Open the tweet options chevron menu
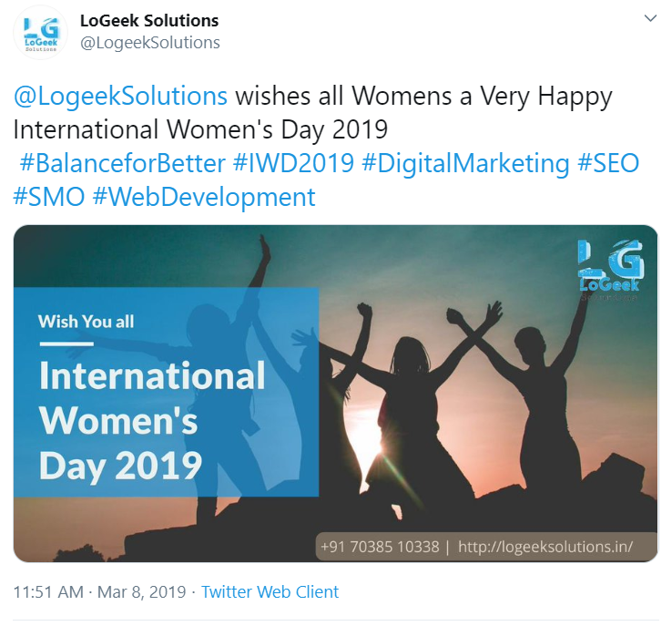 coord(650,18)
